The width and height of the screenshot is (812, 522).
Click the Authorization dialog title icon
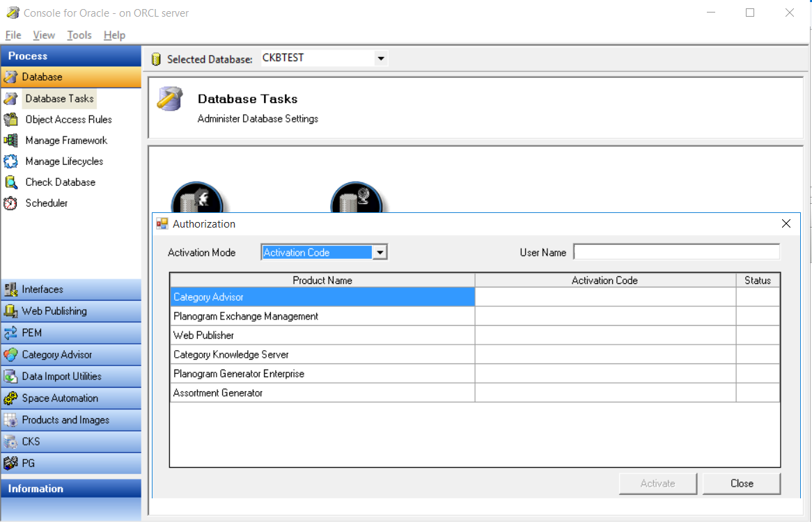(162, 223)
